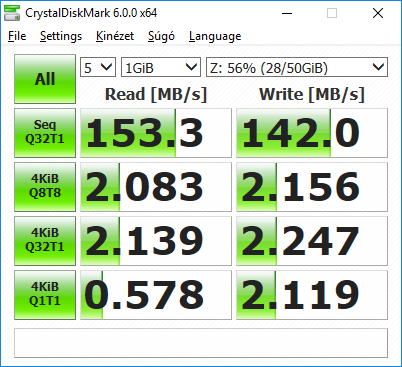
Task: Expand the 1GiB test size dropdown
Action: tap(161, 67)
